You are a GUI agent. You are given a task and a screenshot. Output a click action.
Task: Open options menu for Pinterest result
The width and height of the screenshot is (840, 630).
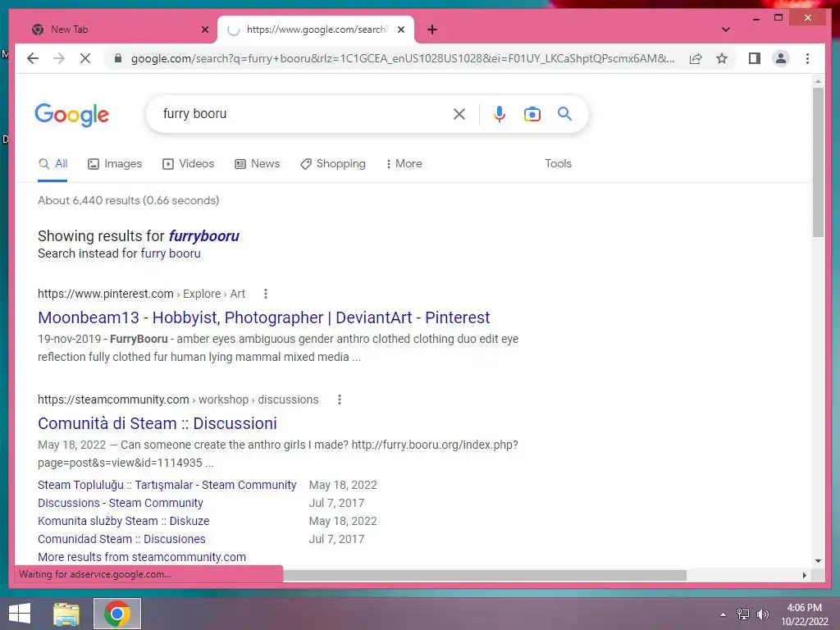click(266, 294)
